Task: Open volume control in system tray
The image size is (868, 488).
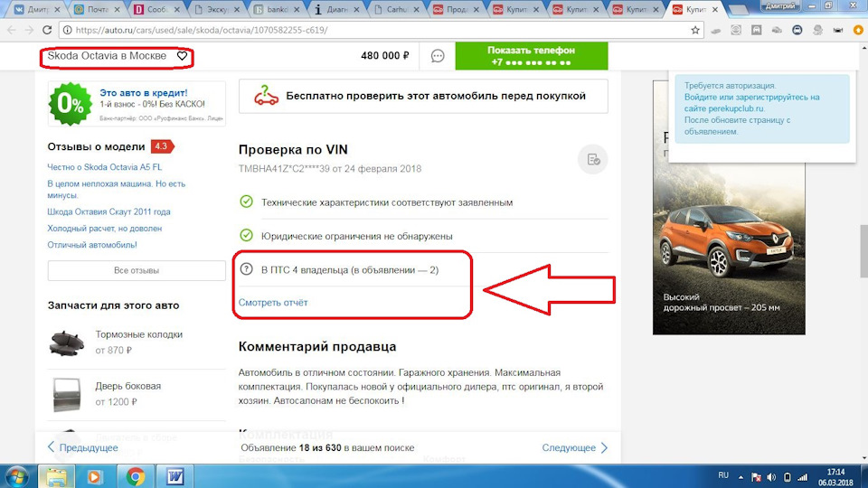Action: [771, 477]
